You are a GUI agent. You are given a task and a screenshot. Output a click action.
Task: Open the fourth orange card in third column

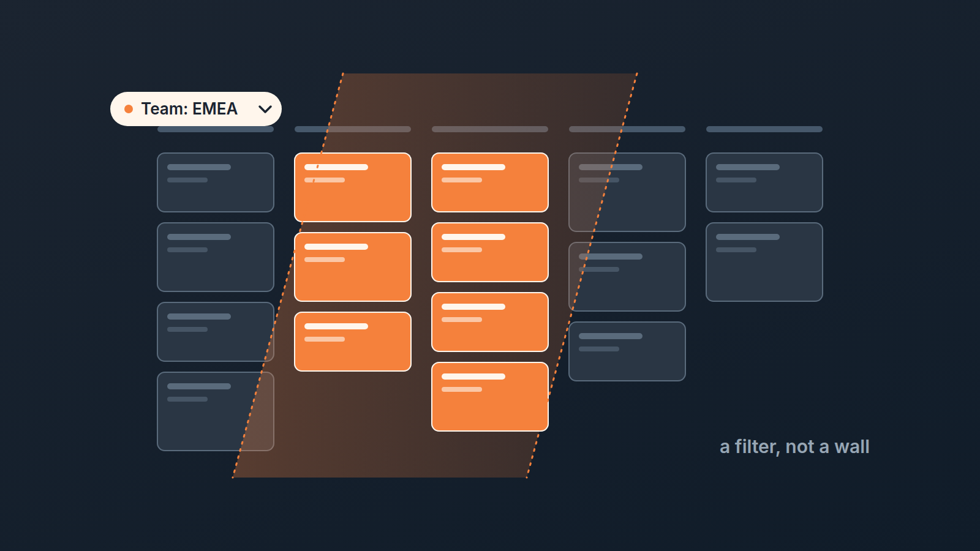point(490,397)
